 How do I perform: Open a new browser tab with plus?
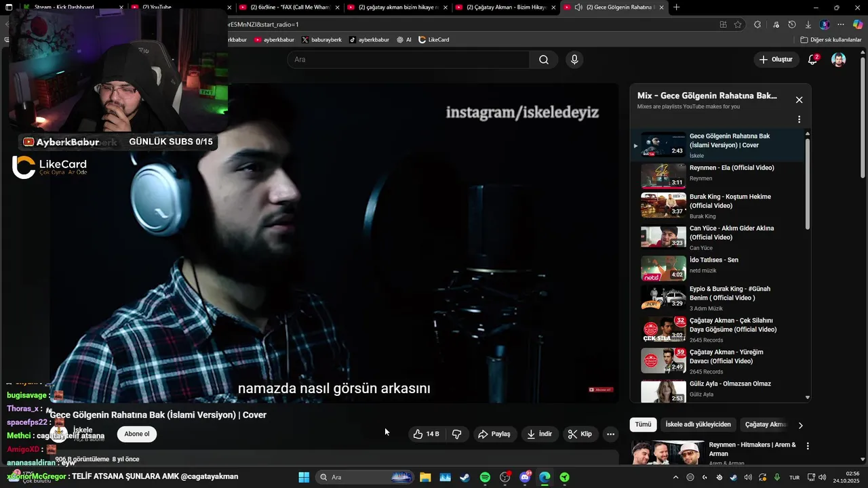(x=676, y=7)
